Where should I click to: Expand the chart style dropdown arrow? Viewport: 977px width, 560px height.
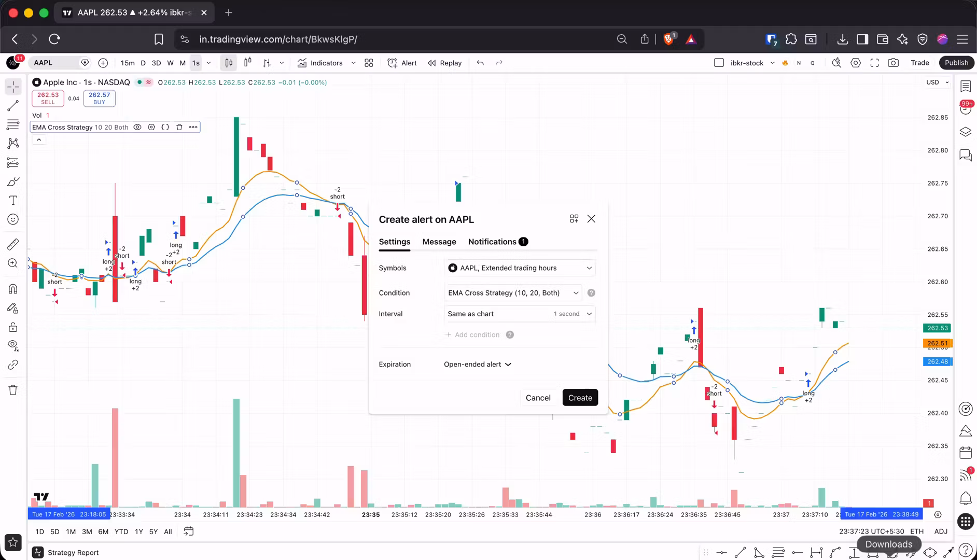coord(282,63)
